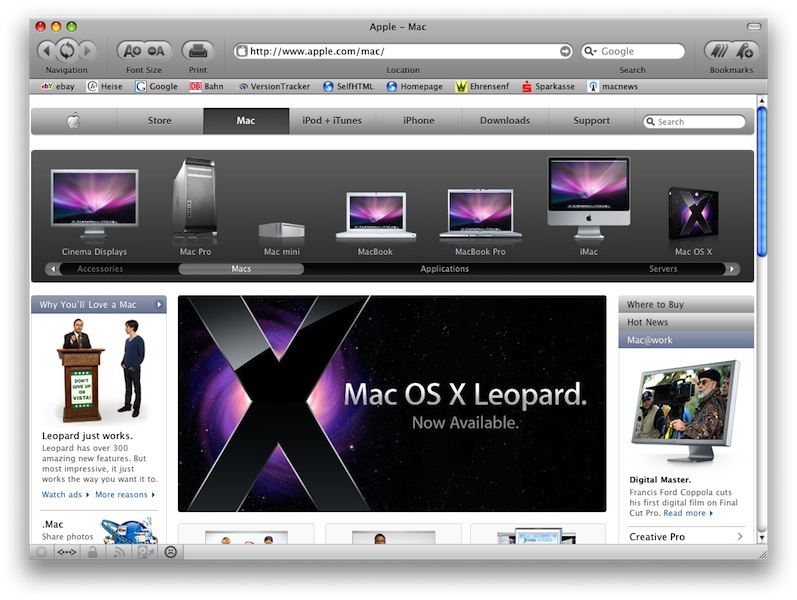Click the browser location URL field
Image resolution: width=797 pixels, height=600 pixels.
(402, 51)
